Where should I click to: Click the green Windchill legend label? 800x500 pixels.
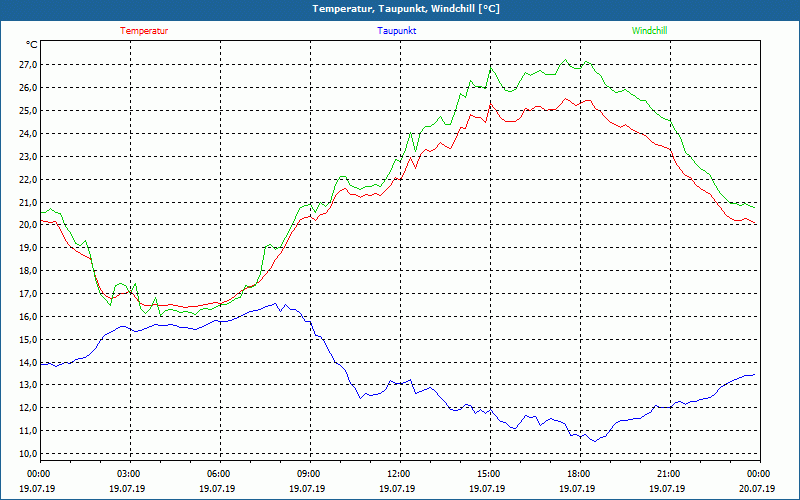click(x=649, y=31)
